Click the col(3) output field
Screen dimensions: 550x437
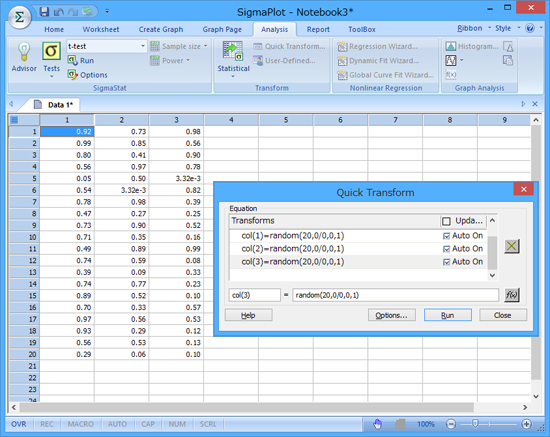click(x=254, y=295)
